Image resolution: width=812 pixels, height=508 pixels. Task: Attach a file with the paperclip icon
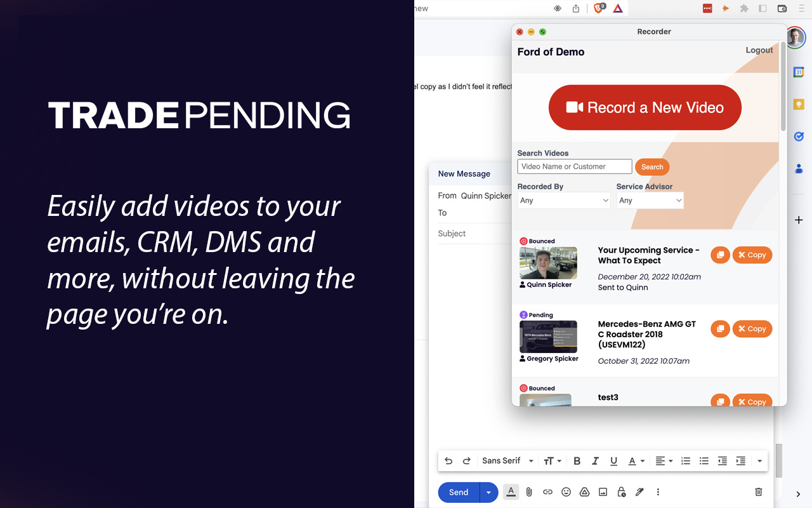529,491
